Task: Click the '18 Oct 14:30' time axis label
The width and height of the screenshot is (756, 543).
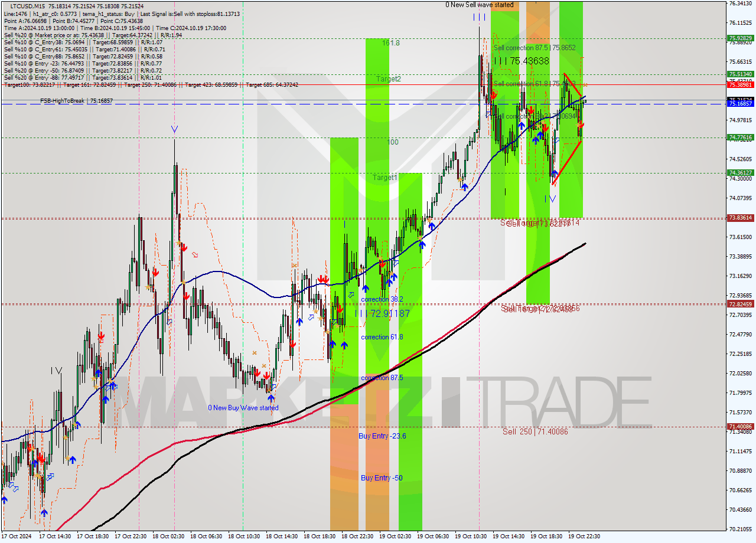Action: tap(282, 537)
